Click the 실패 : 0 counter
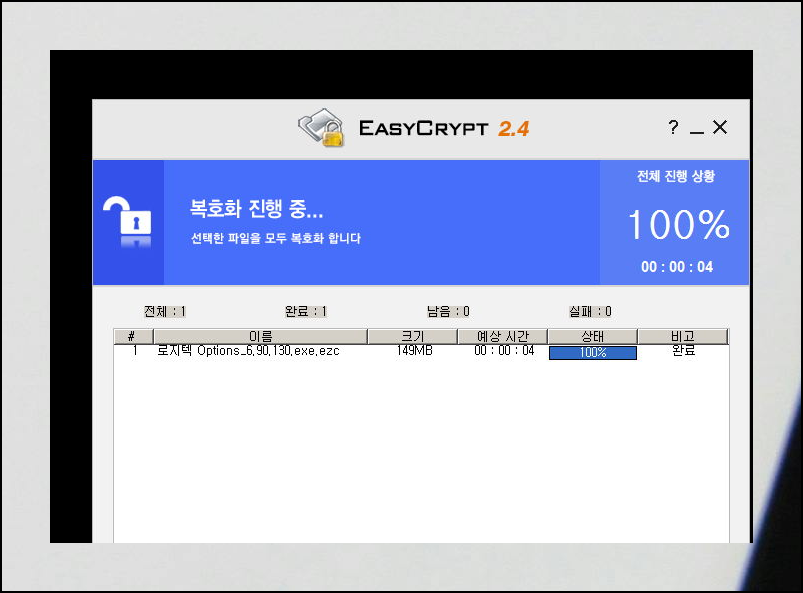Viewport: 803px width, 593px height. (x=590, y=311)
